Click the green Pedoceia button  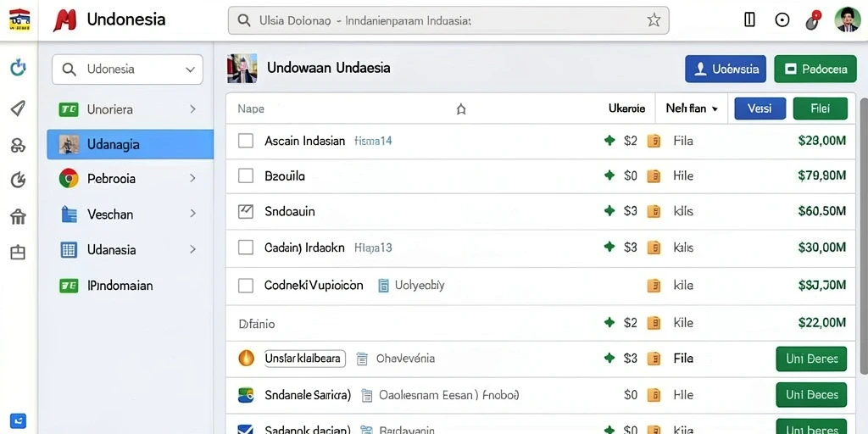815,70
